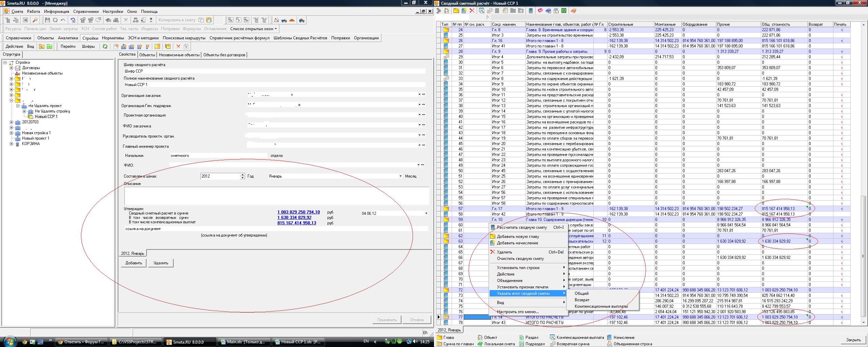Click the search magnifier icon in Smeta.RU toolbar
This screenshot has height=347, width=868.
(x=35, y=20)
